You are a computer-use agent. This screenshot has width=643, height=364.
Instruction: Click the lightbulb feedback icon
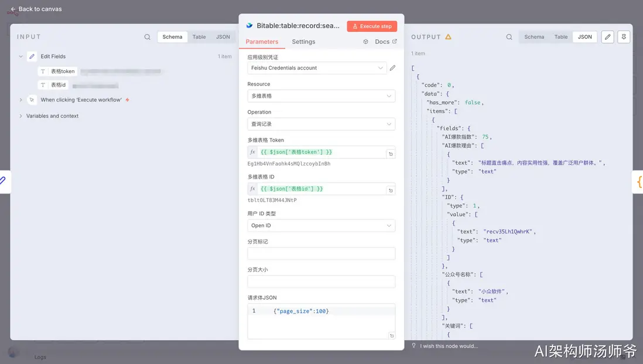coord(414,345)
